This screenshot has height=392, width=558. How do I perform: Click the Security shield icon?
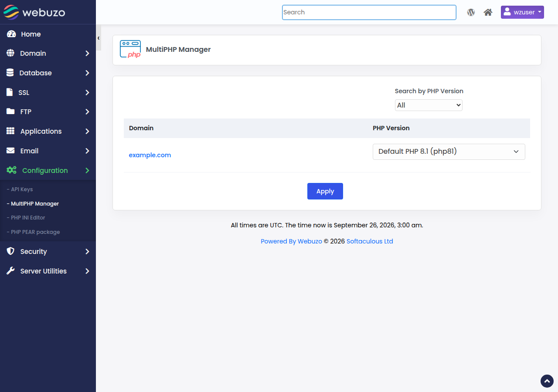coord(10,251)
